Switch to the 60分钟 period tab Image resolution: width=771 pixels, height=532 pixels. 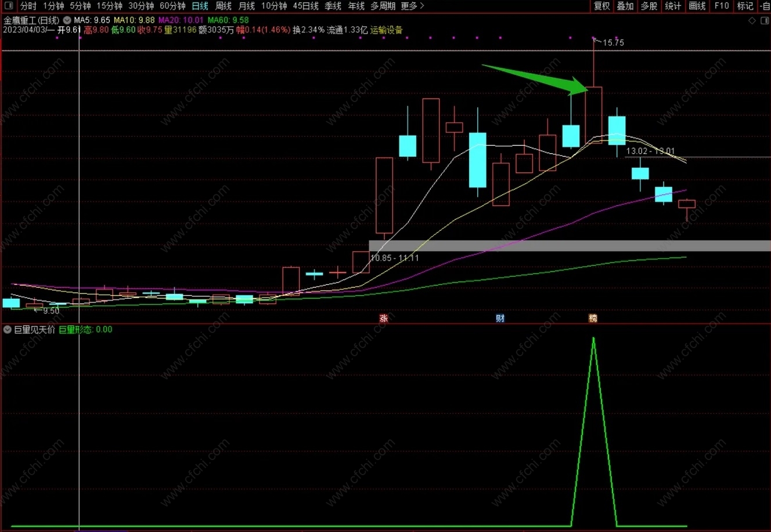click(x=172, y=6)
